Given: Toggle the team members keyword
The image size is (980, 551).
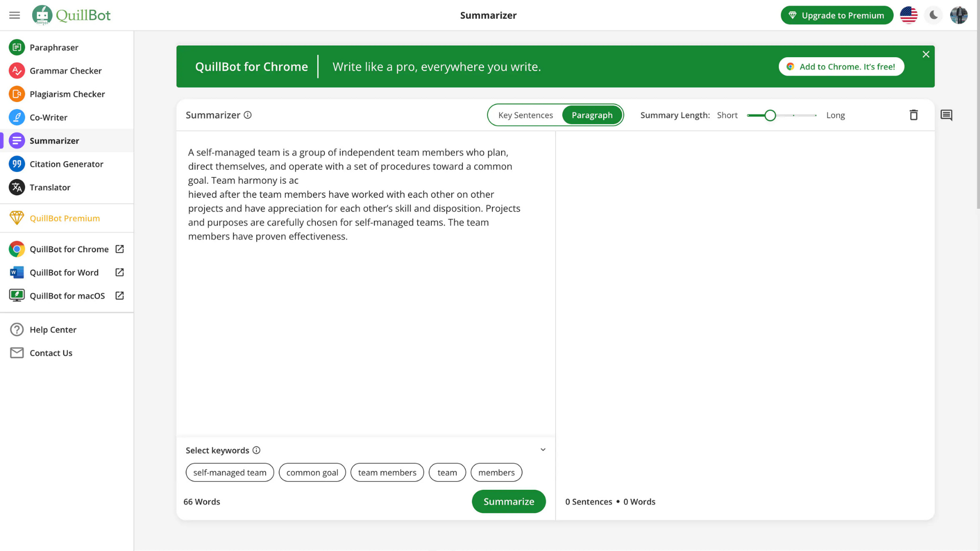Looking at the screenshot, I should [387, 472].
